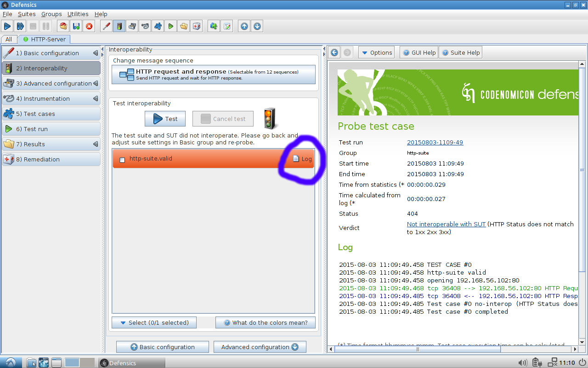Open the File menu
Viewport: 588px width, 368px height.
(7, 14)
